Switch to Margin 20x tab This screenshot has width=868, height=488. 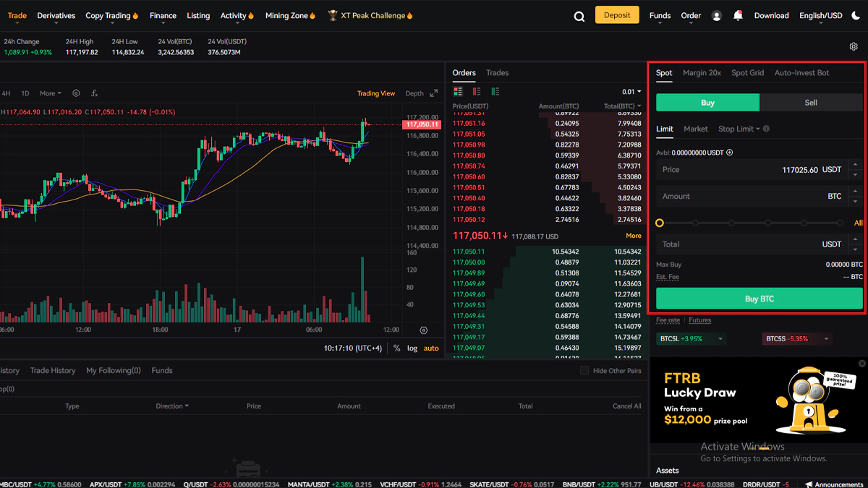pos(702,73)
